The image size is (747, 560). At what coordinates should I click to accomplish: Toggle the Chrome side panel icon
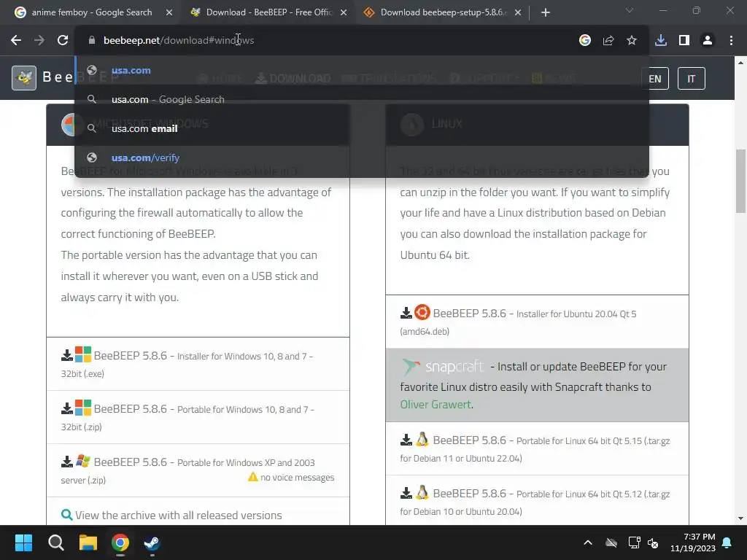click(684, 41)
